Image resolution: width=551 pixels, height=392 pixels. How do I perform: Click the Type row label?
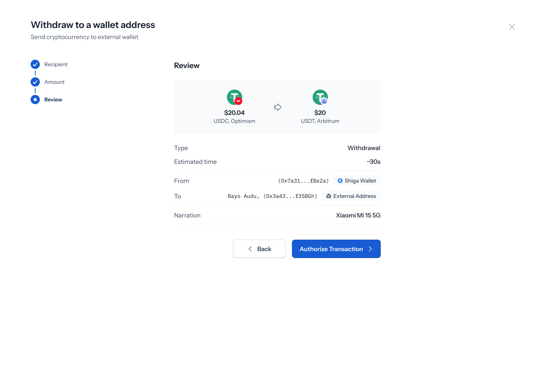pos(181,148)
